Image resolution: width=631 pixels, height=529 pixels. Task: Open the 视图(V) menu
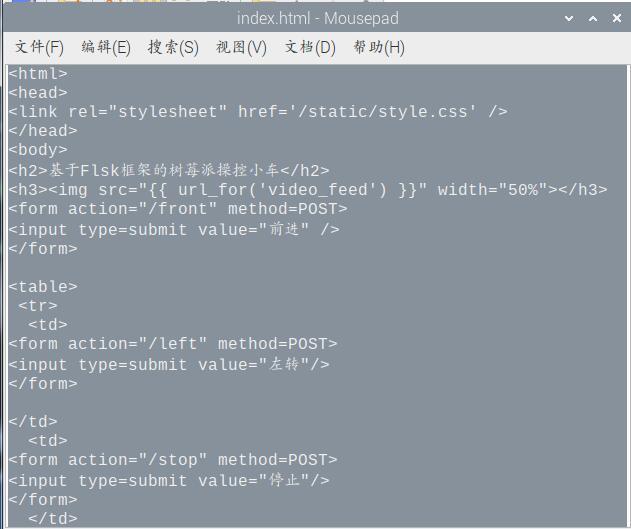(x=241, y=47)
